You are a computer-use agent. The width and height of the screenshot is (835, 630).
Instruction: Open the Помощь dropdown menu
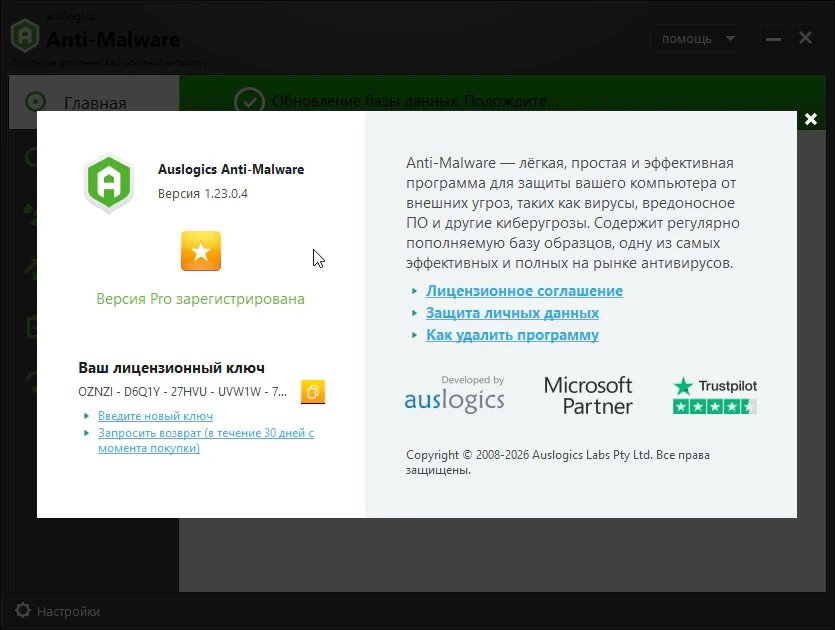tap(694, 39)
